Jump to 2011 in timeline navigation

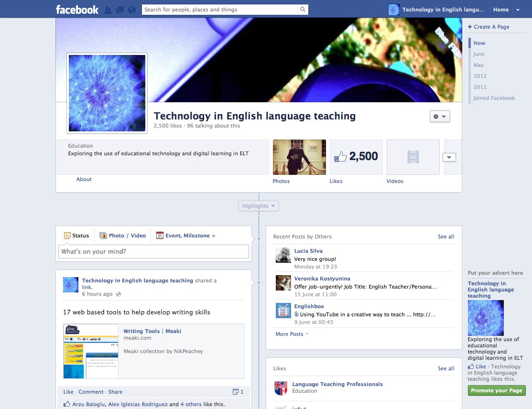click(480, 87)
